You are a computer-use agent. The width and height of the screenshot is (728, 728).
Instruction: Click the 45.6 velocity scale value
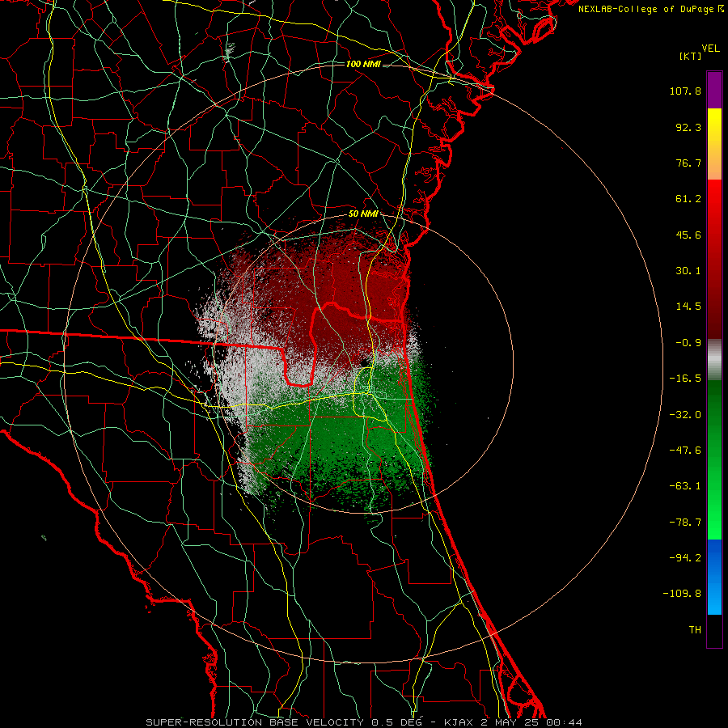point(688,235)
